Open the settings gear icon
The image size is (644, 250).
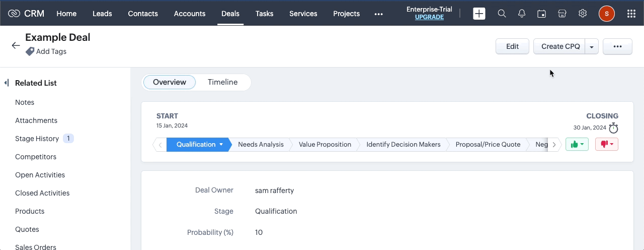583,14
